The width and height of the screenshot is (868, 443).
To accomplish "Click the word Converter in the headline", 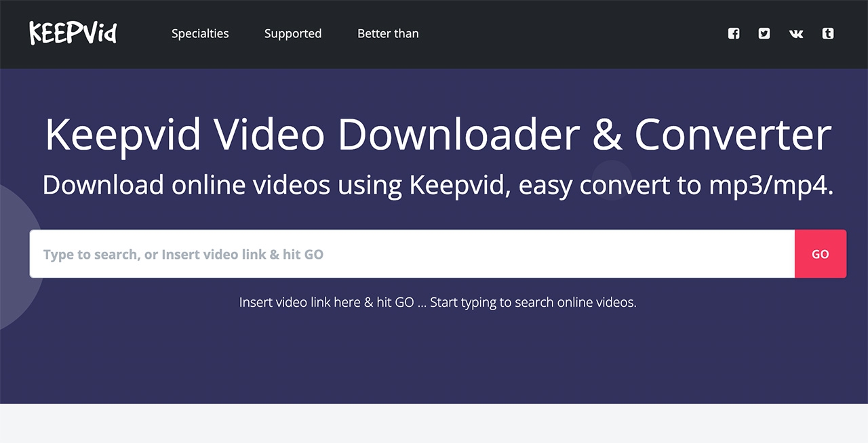I will [732, 134].
